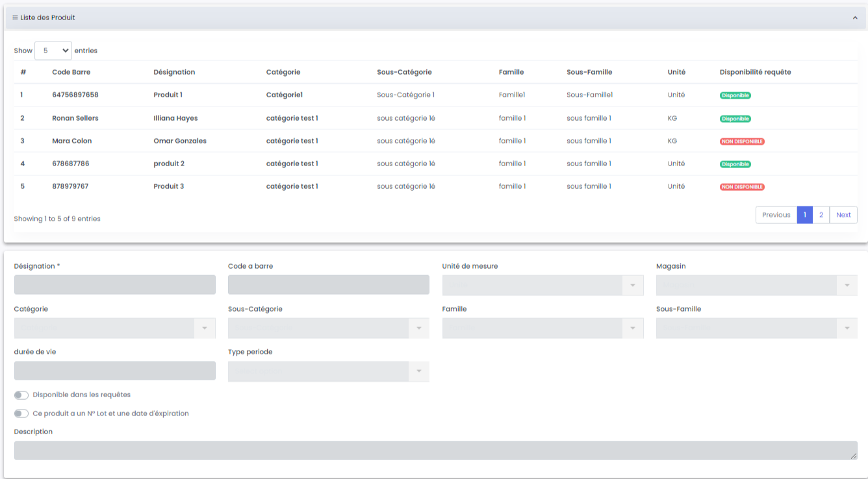
Task: Sort table by Désignation column header
Action: [x=174, y=72]
